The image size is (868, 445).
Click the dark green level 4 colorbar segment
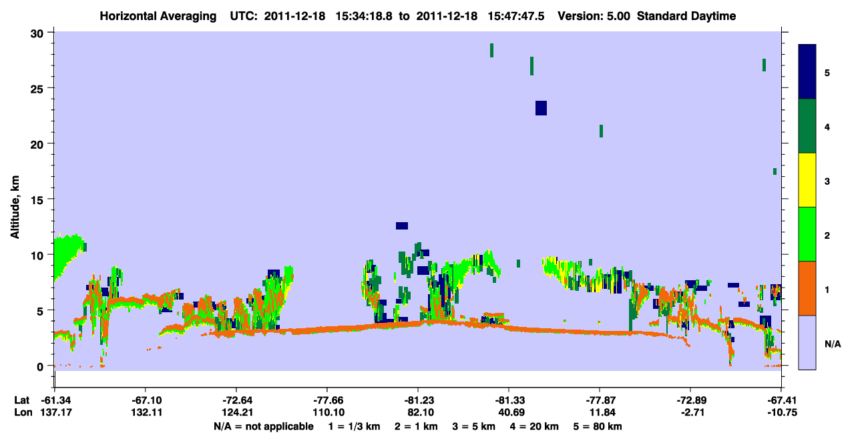[807, 126]
